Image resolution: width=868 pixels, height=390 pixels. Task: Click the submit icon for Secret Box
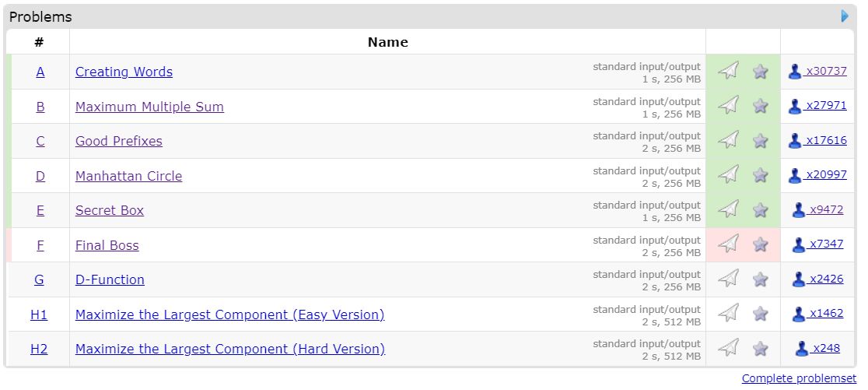(x=729, y=209)
